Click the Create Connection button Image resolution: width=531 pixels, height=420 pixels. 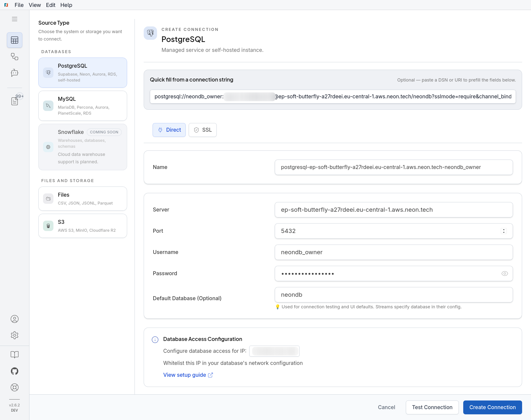click(492, 407)
